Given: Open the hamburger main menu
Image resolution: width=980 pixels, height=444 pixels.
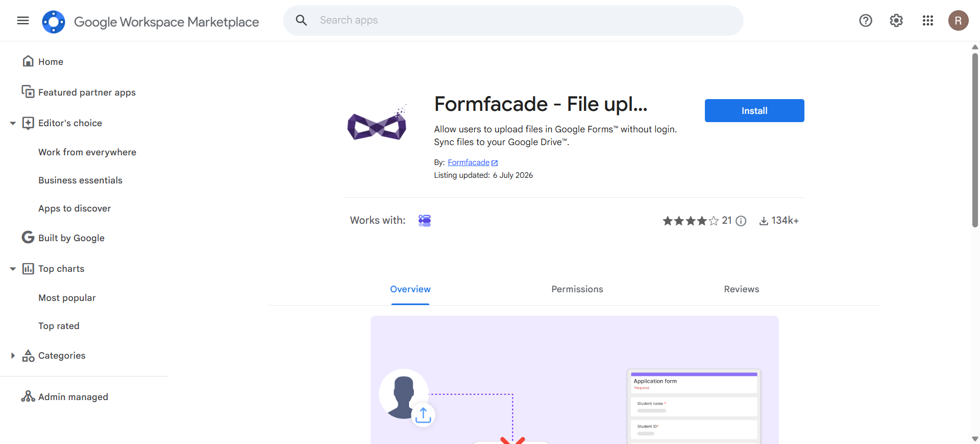Looking at the screenshot, I should [x=23, y=20].
